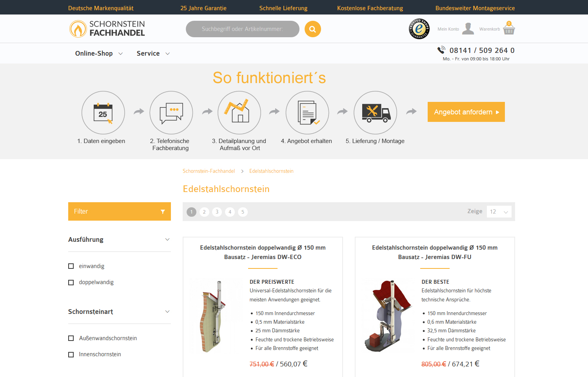588x377 pixels.
Task: Click the truck icon for Lieferung / Montage
Action: pos(375,112)
